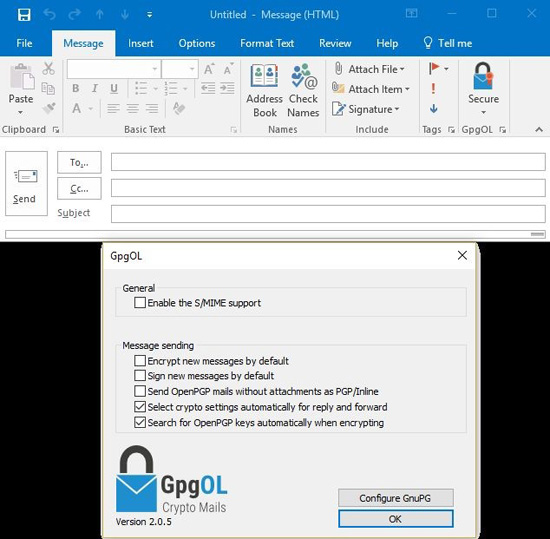
Task: Click the Low Importance down arrow icon
Action: (434, 108)
